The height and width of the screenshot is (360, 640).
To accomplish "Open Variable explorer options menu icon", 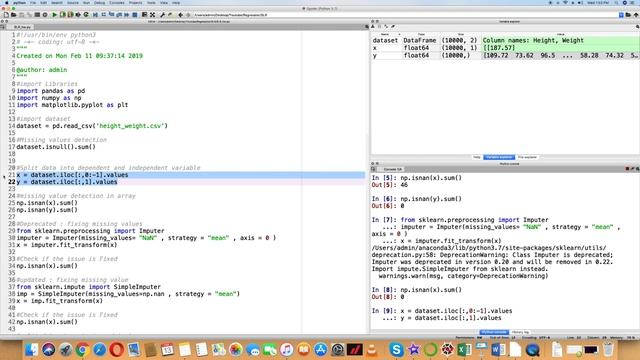I will (638, 27).
